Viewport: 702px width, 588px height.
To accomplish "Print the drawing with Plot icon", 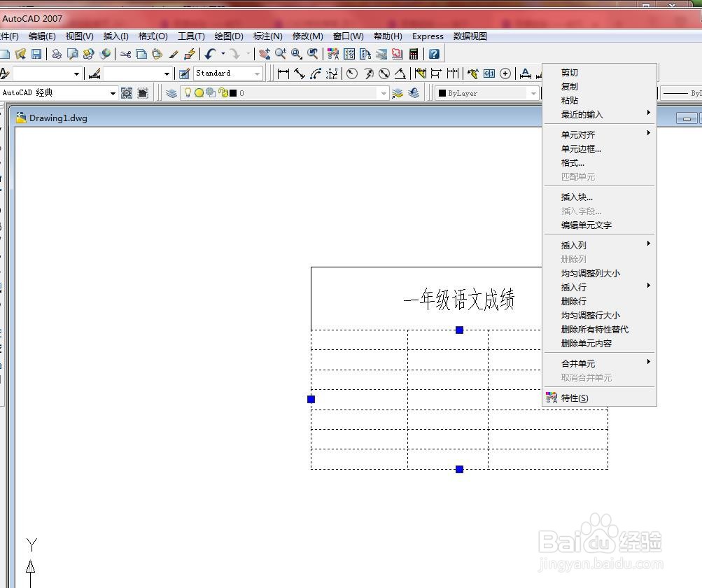I will pos(57,54).
